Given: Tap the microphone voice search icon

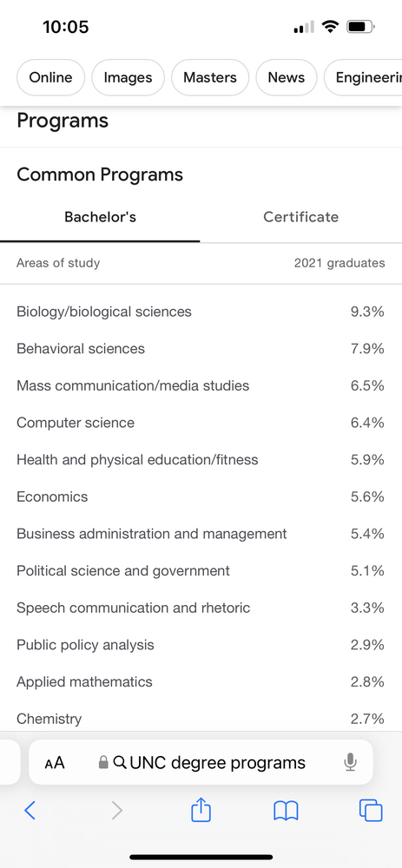Looking at the screenshot, I should pyautogui.click(x=349, y=763).
